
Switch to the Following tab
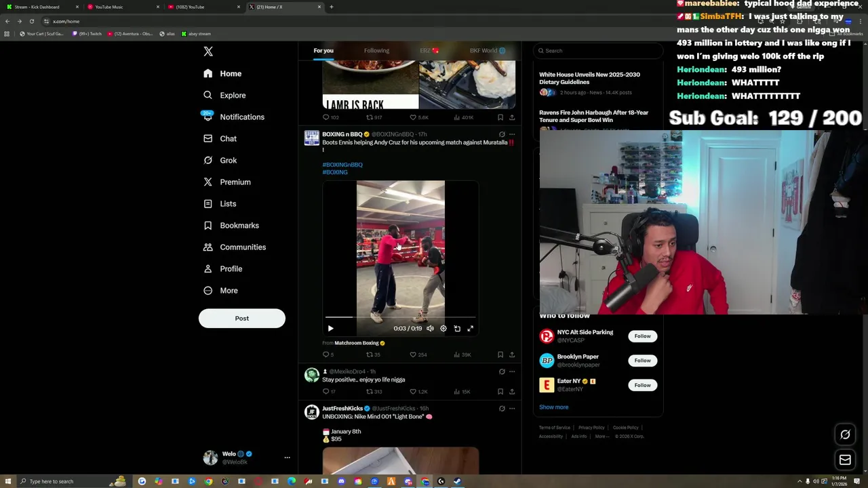tap(376, 50)
